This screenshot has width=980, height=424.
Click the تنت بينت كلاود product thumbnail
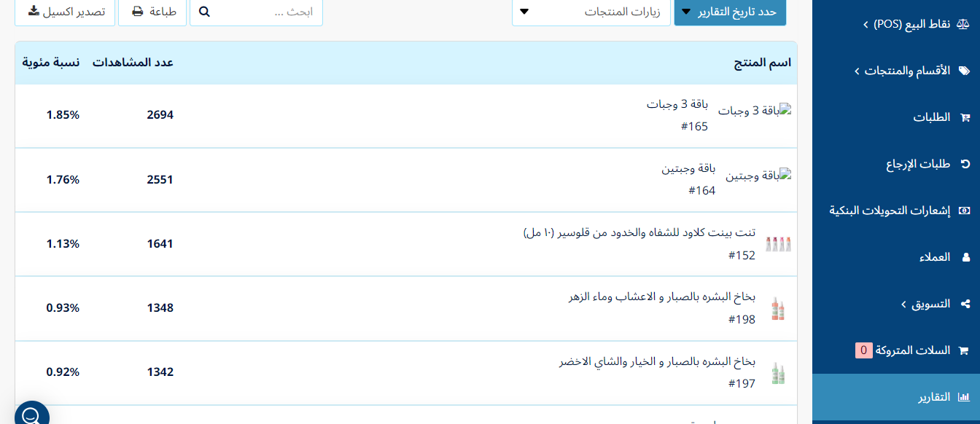coord(778,244)
